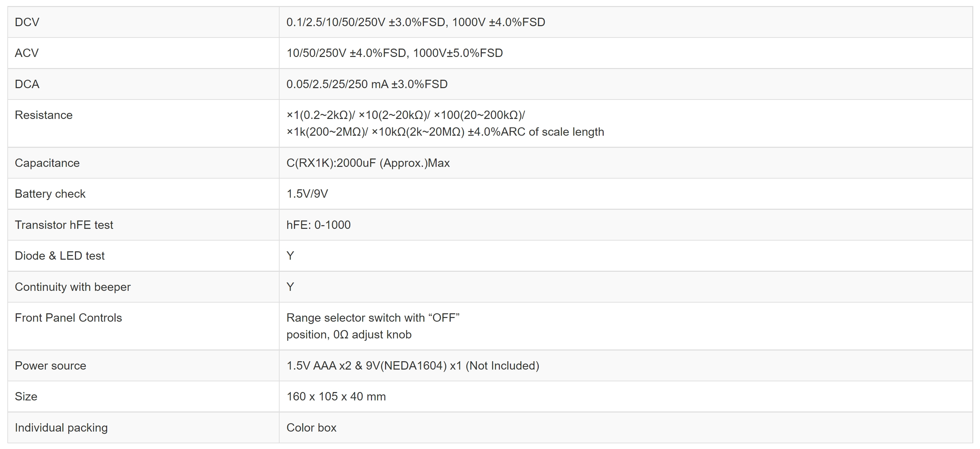
Task: Click the Front Panel Controls label
Action: tap(69, 318)
